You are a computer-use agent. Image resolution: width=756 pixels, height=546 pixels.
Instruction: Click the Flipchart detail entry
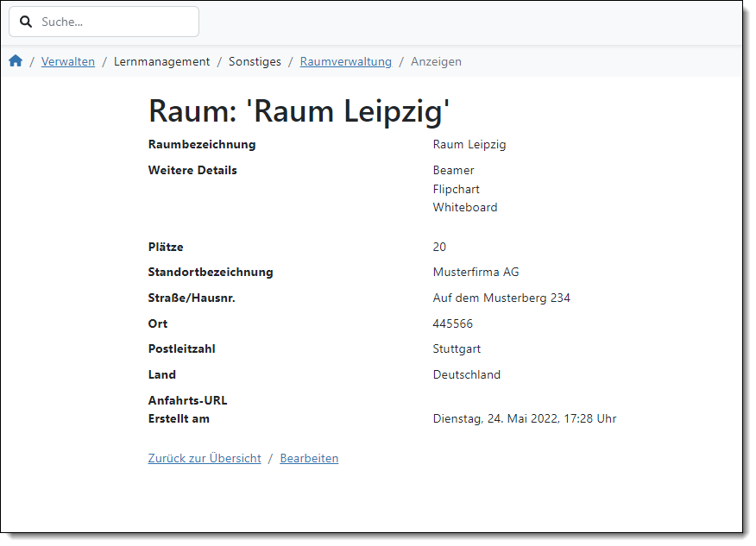tap(455, 189)
